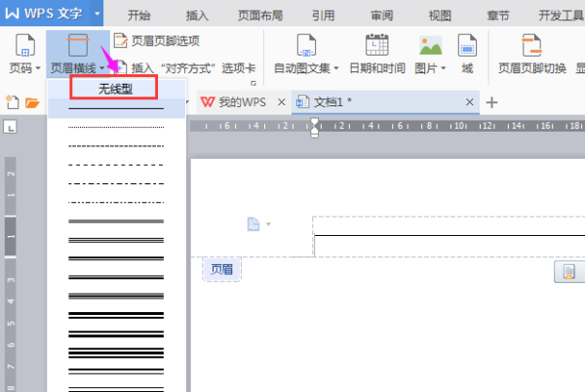Insert 日期和时间 via calendar icon

[377, 45]
